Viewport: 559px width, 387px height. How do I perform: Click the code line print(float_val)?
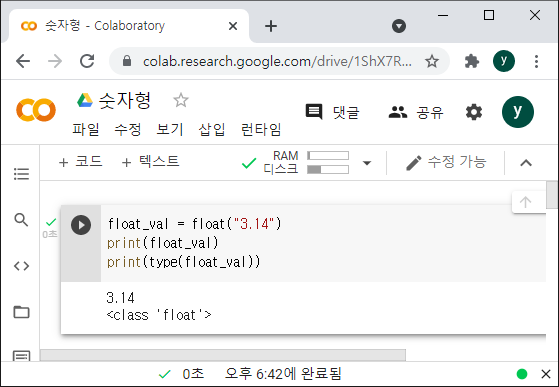coord(163,243)
